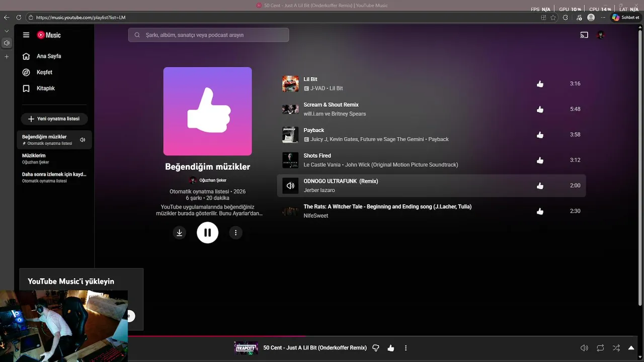Open player bar volume control
Viewport: 644px width, 362px height.
[x=584, y=348]
